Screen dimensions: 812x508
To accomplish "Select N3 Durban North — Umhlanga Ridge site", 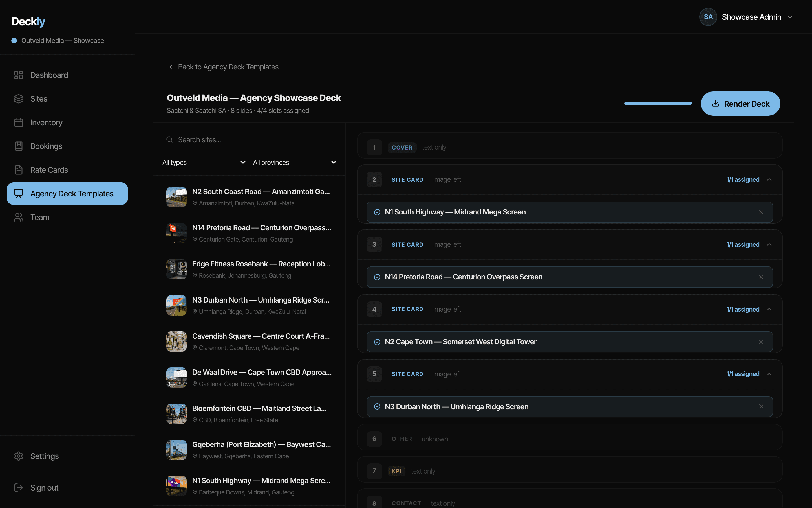I will pyautogui.click(x=249, y=305).
